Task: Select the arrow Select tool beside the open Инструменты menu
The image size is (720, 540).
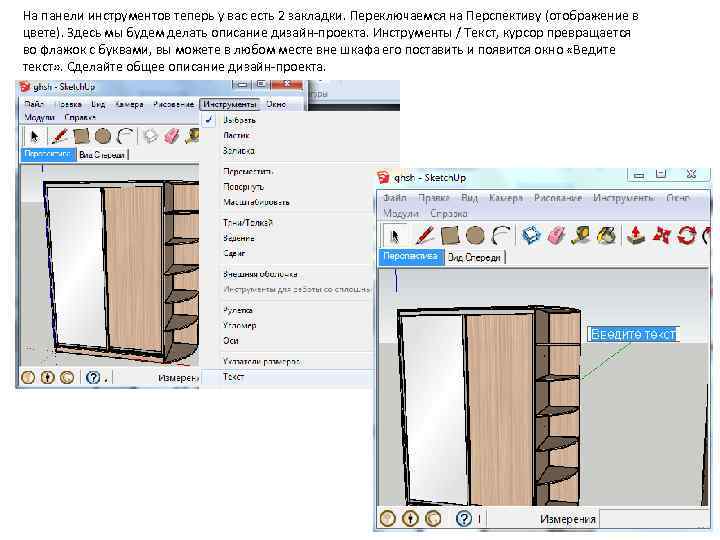Action: tap(34, 136)
